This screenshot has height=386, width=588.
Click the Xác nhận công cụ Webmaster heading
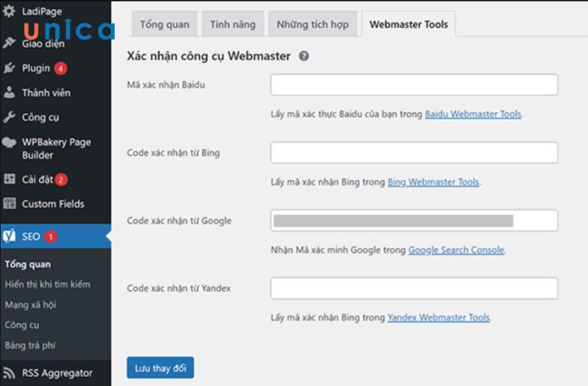(x=209, y=56)
